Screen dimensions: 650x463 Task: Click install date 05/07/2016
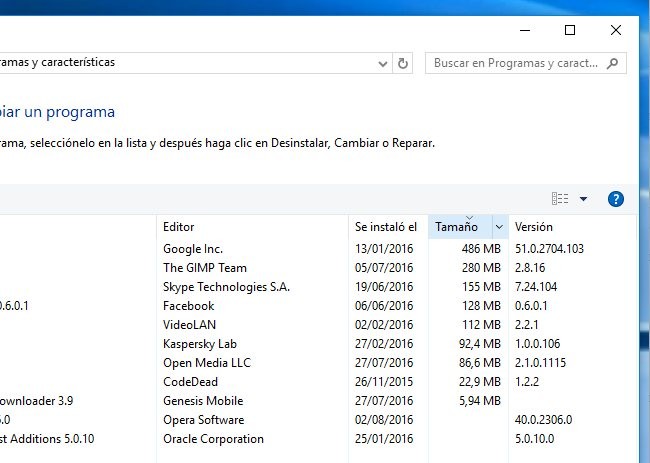(x=384, y=268)
